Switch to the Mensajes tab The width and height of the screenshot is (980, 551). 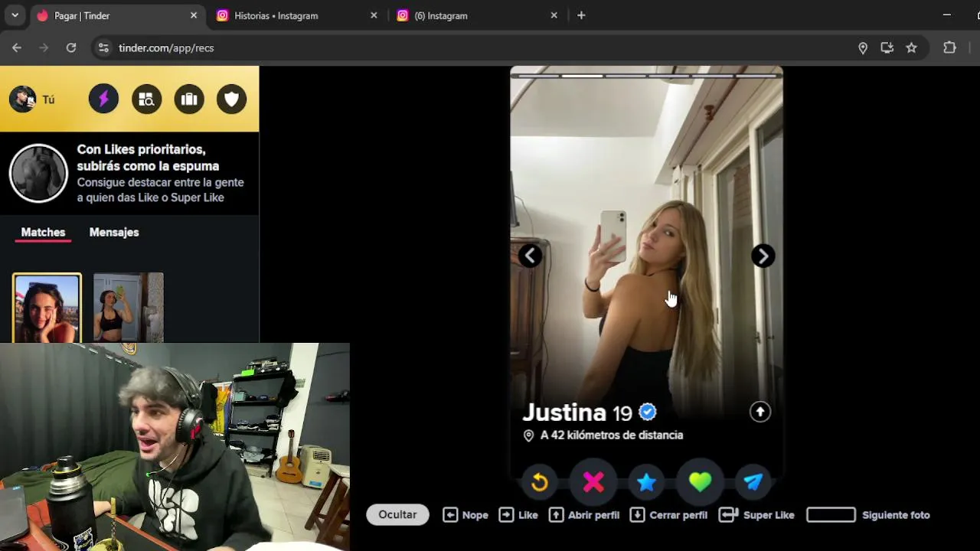coord(114,232)
